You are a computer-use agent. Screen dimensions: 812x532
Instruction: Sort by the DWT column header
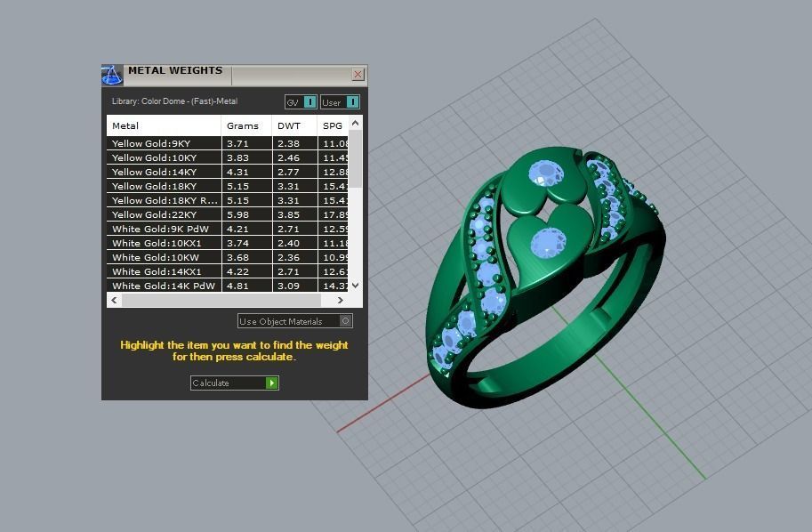tap(294, 125)
